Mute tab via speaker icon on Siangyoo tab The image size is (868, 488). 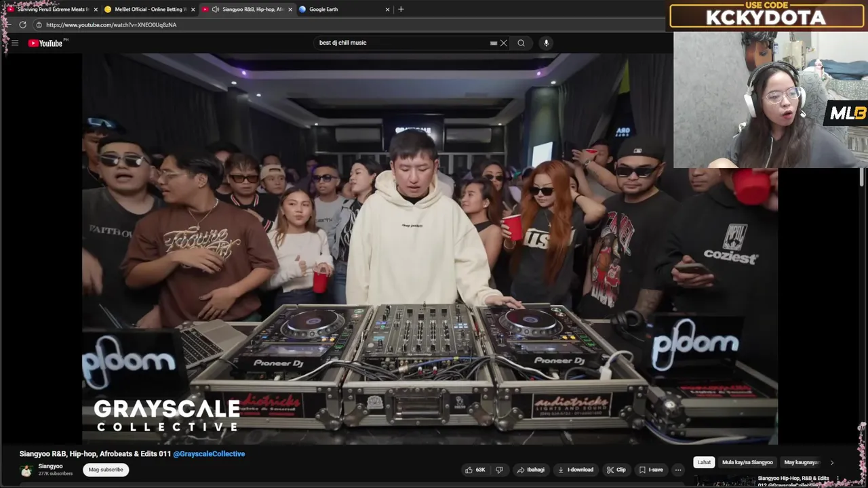point(216,9)
